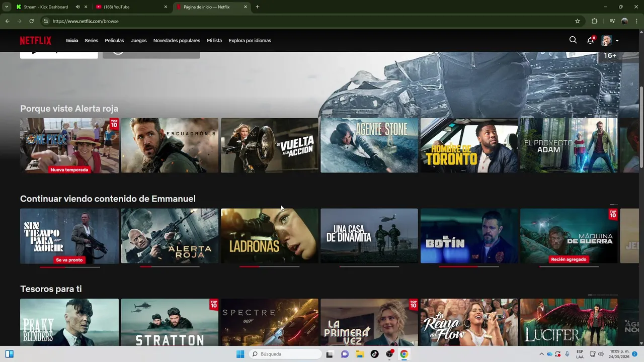Resume the Alerta roja movie

(170, 236)
